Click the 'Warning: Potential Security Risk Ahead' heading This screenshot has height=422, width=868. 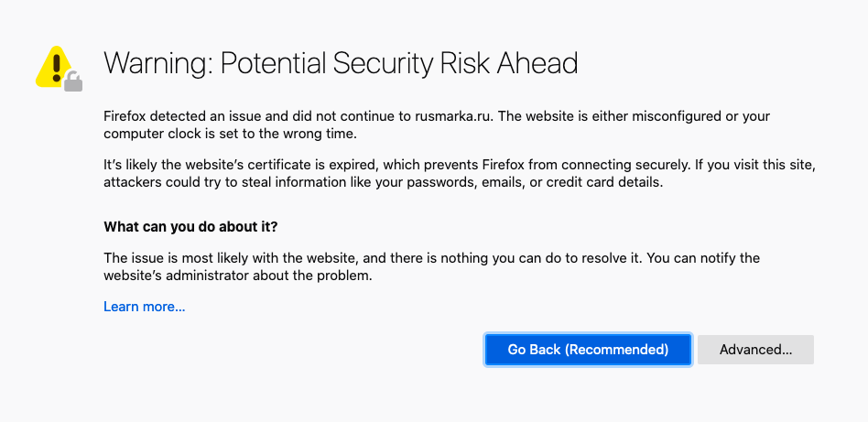click(341, 63)
